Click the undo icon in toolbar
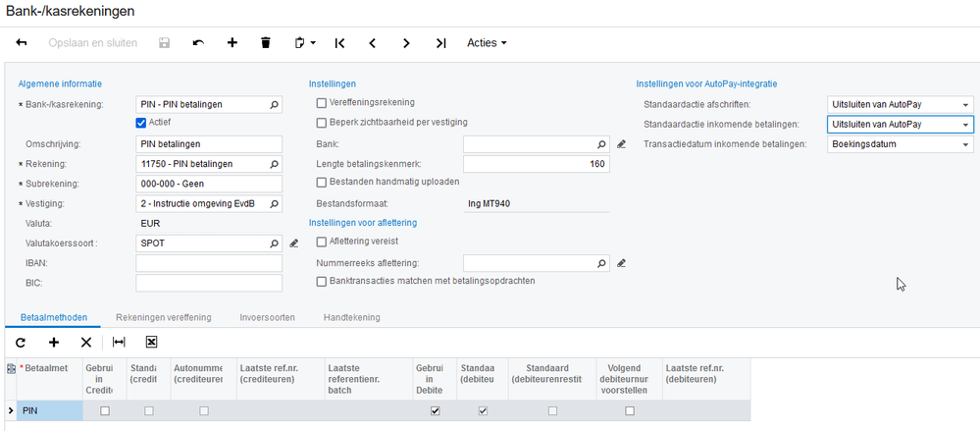 [198, 43]
